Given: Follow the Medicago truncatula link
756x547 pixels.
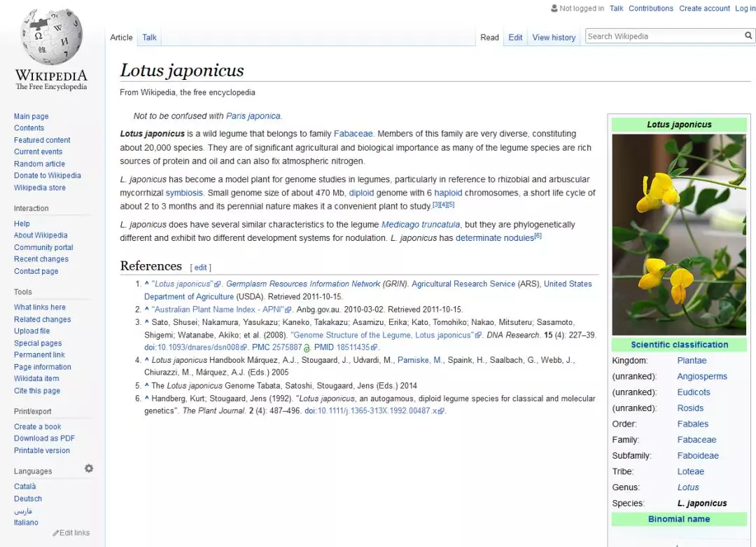Looking at the screenshot, I should tap(420, 225).
